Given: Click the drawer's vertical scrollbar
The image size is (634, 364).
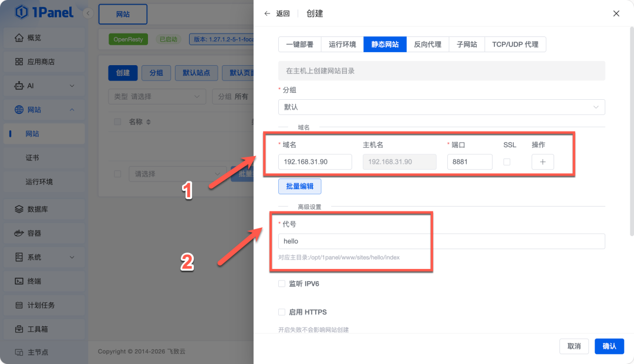Looking at the screenshot, I should pos(632,131).
